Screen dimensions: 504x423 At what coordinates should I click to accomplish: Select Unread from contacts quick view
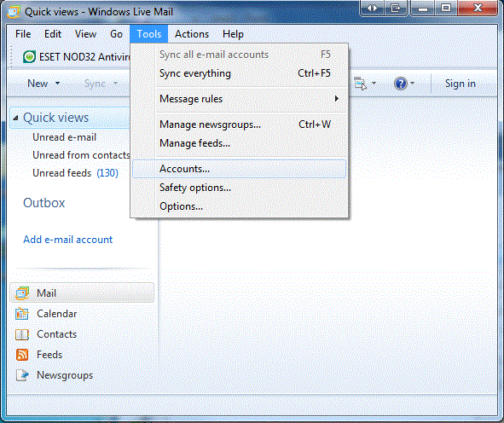click(81, 155)
